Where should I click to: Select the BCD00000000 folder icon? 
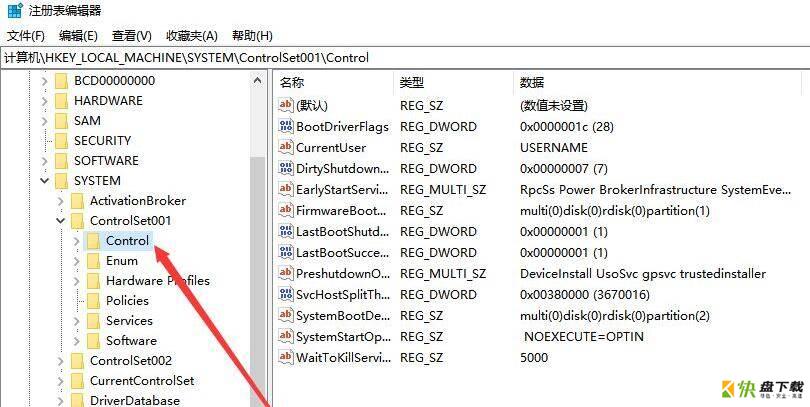[x=61, y=81]
